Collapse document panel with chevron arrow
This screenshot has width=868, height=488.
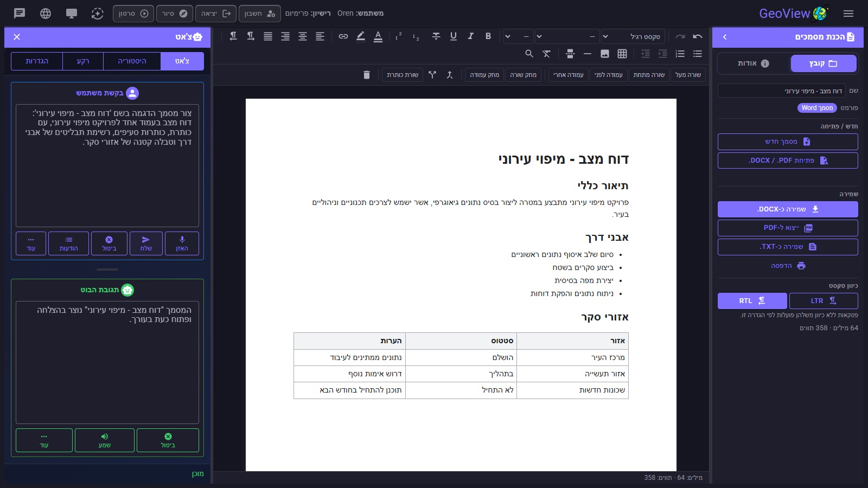pos(725,37)
